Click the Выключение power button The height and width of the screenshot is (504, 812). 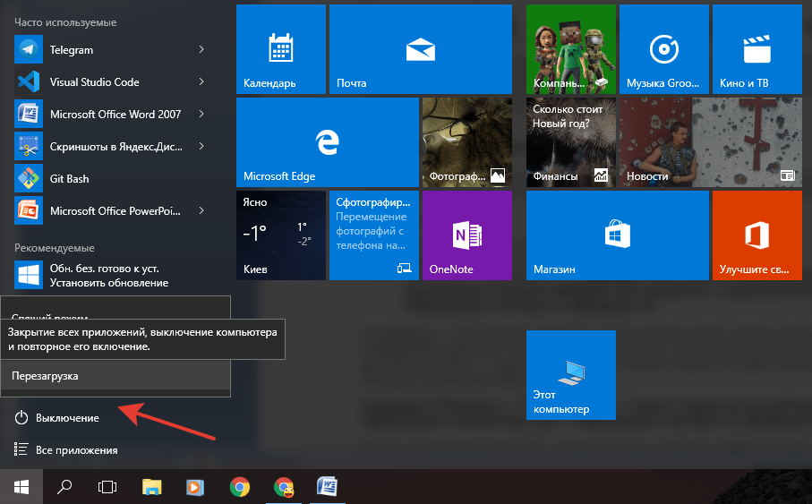[57, 417]
